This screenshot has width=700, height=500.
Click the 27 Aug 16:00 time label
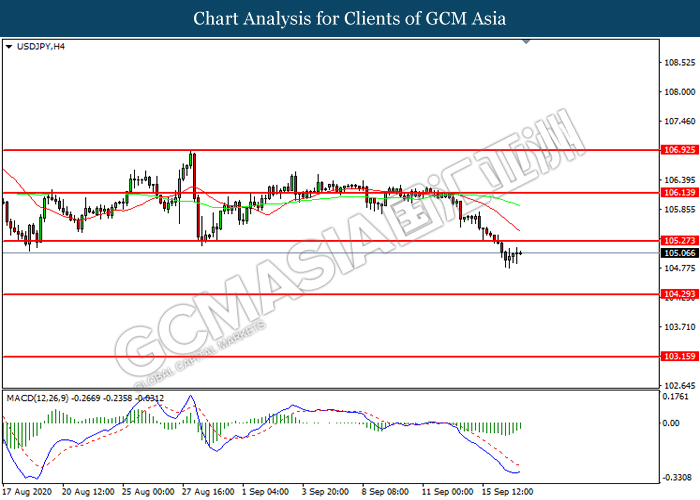(x=208, y=492)
